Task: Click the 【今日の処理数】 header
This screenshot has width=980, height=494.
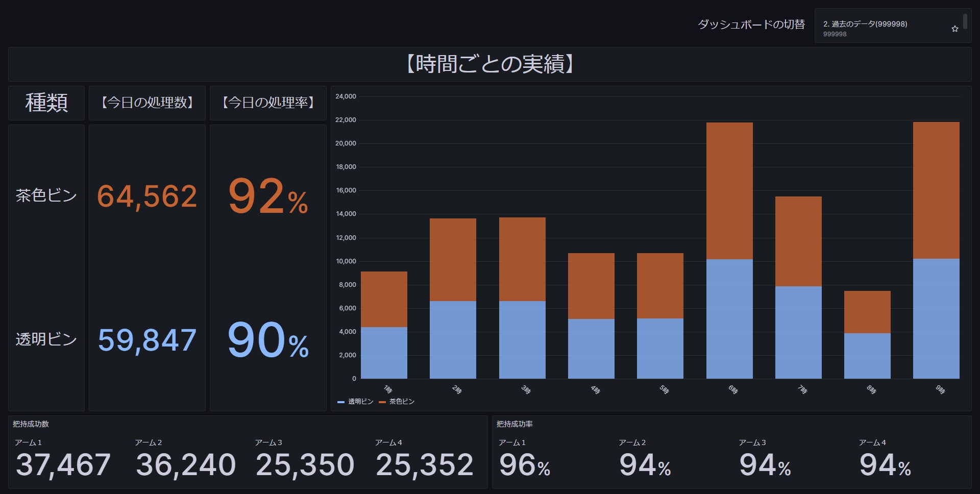Action: [147, 103]
